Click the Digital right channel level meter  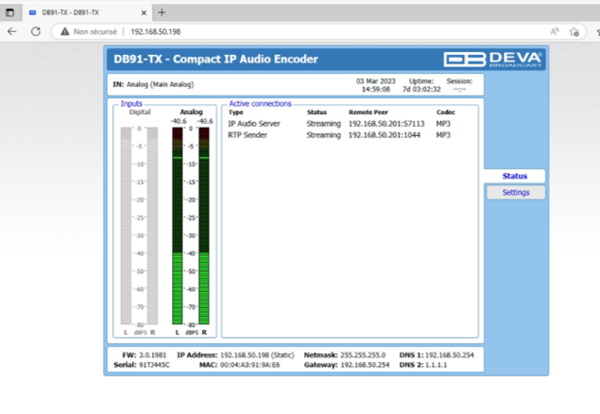coord(153,226)
